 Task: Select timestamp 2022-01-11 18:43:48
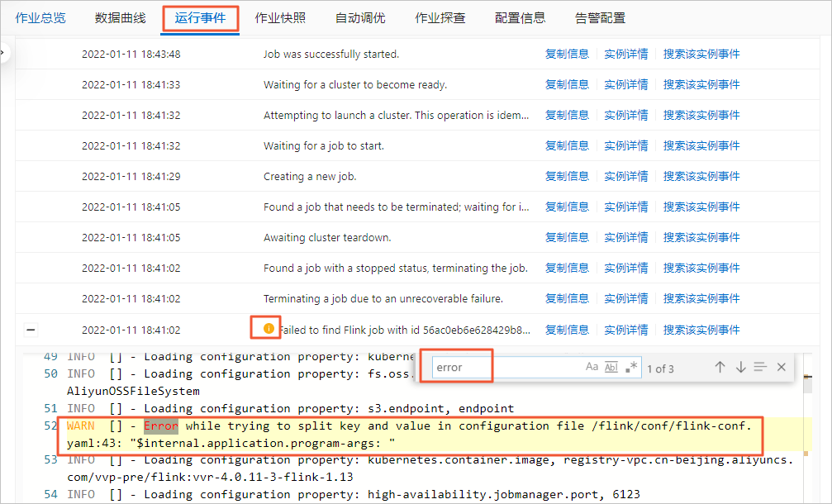[x=131, y=54]
